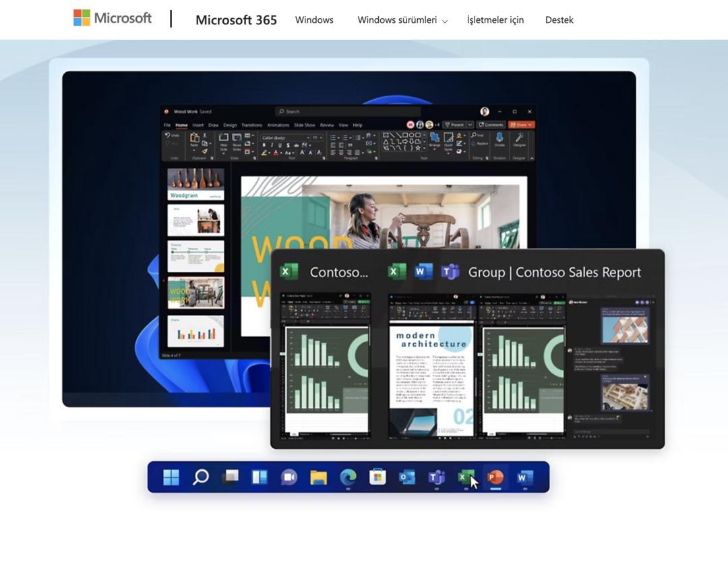Launch Microsoft Edge from the taskbar
This screenshot has height=563, width=728.
point(348,477)
